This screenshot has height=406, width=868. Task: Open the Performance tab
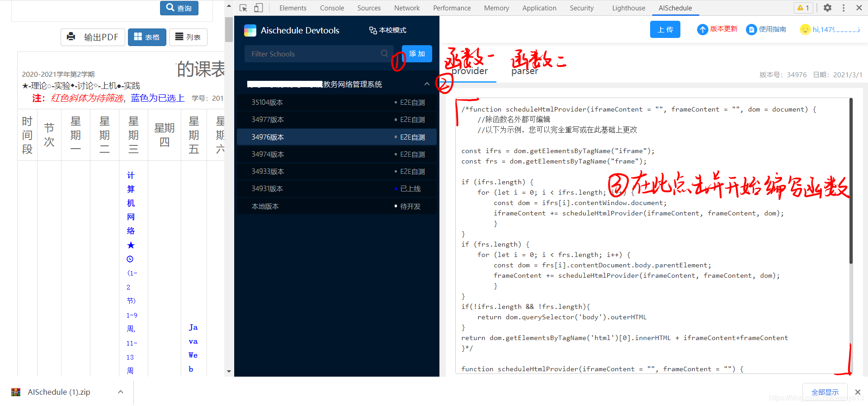(x=452, y=8)
